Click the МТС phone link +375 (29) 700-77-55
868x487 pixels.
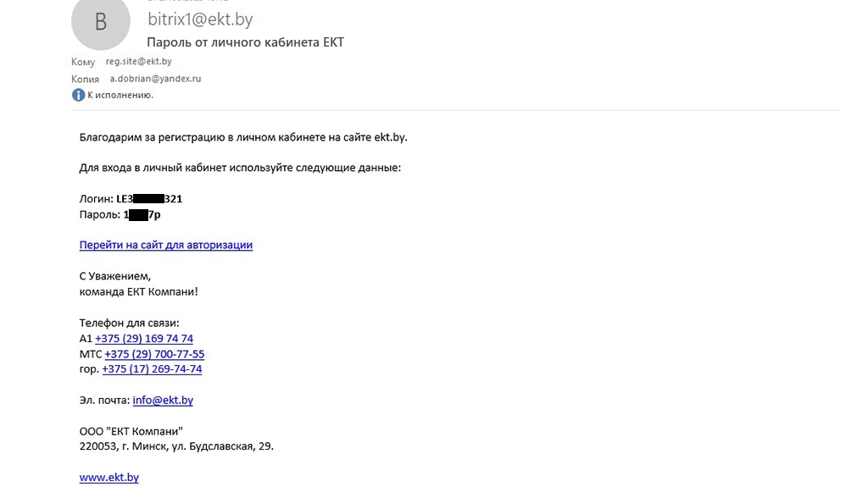[154, 354]
